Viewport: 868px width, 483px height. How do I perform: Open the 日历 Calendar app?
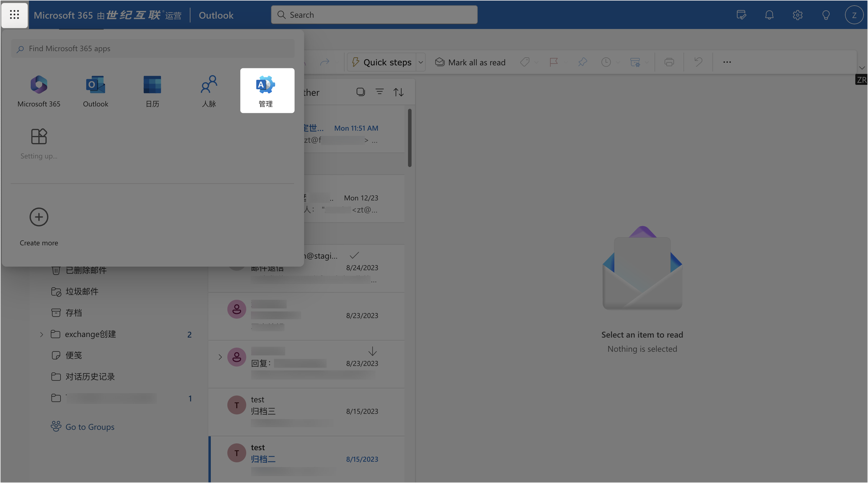coord(152,90)
